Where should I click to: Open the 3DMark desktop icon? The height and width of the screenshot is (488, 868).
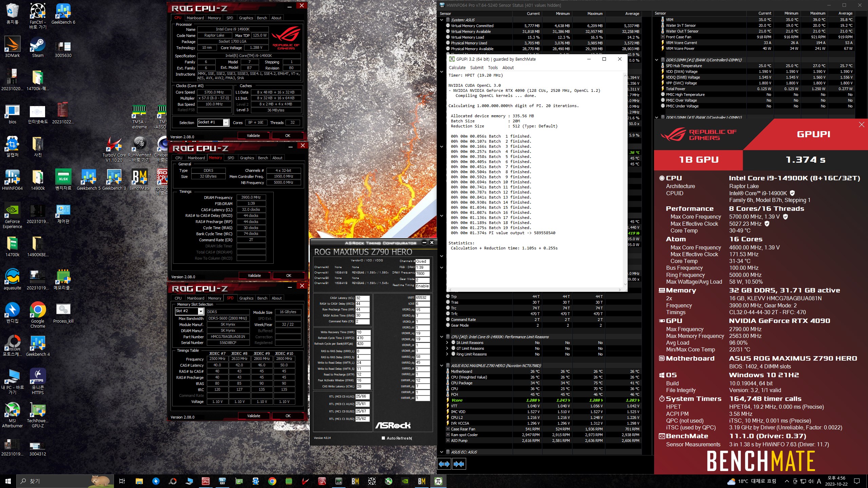tap(12, 47)
